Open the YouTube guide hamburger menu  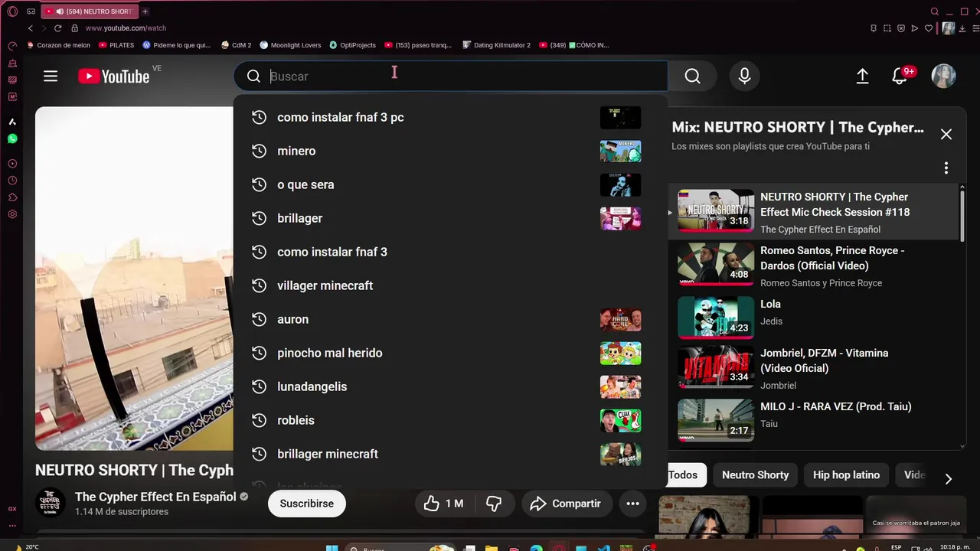tap(51, 76)
